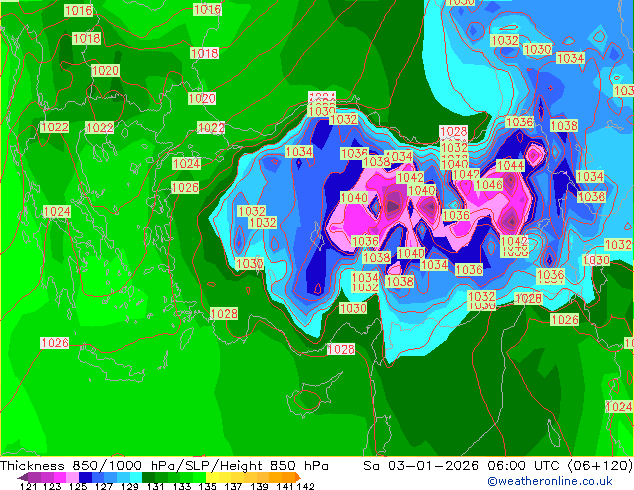Click the purple arrow start of the color bar
This screenshot has height=490, width=634.
click(23, 478)
